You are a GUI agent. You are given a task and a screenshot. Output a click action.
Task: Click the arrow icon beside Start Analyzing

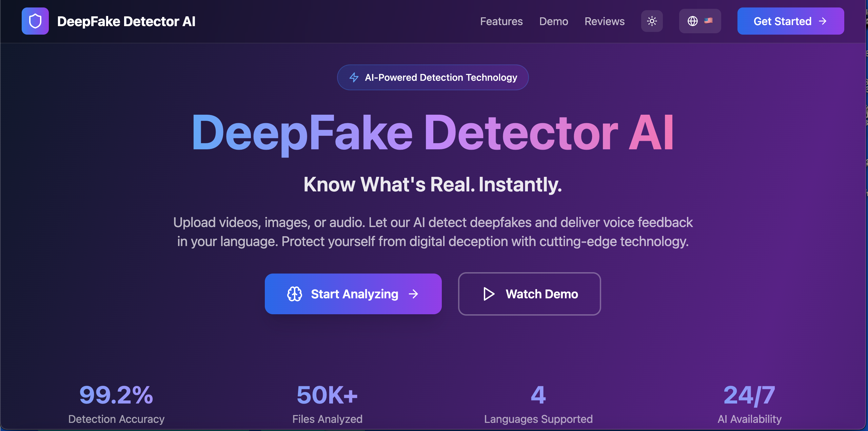(x=413, y=294)
